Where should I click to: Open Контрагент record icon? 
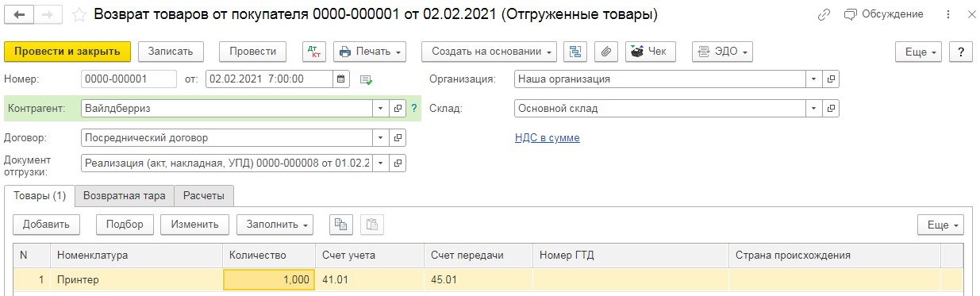click(x=398, y=108)
